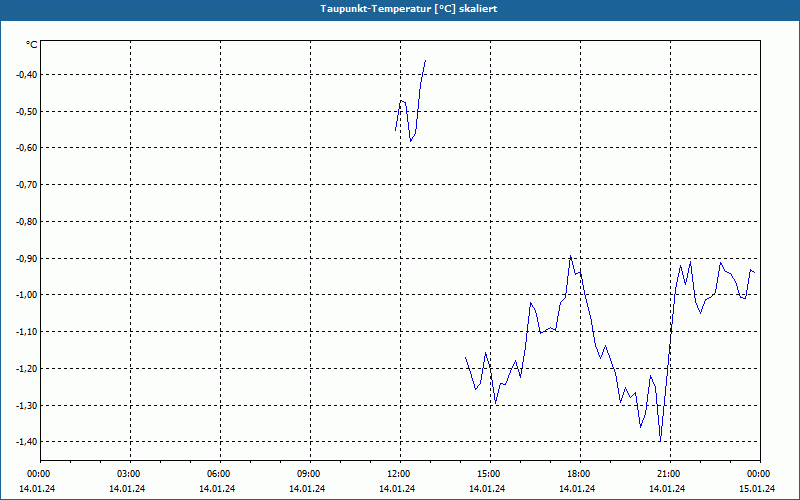Pick the "-0,80" y-axis label
The height and width of the screenshot is (500, 800).
tap(26, 222)
